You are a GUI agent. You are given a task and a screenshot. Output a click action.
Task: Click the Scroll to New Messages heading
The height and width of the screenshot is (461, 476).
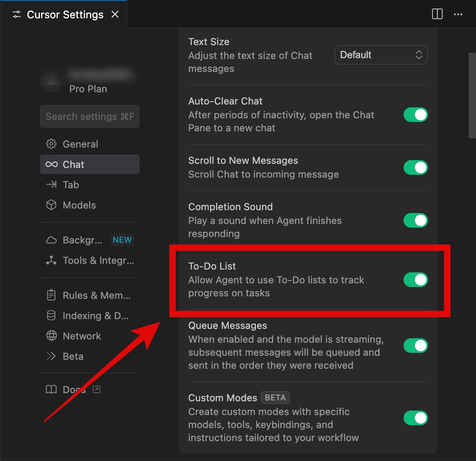[243, 161]
